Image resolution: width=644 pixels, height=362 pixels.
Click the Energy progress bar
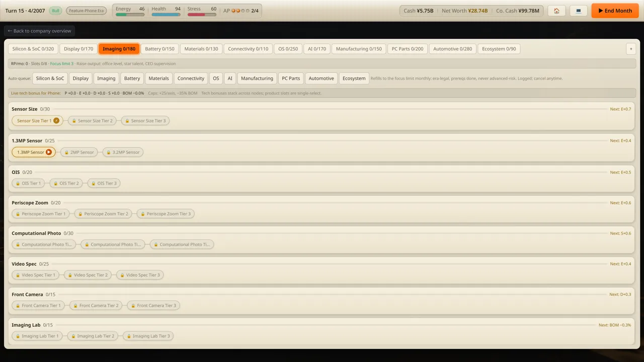130,15
